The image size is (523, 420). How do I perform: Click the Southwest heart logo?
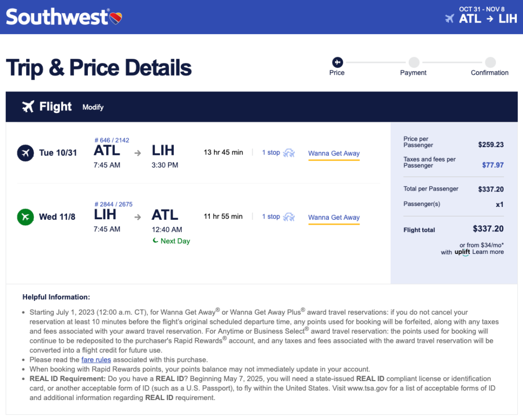coord(116,18)
